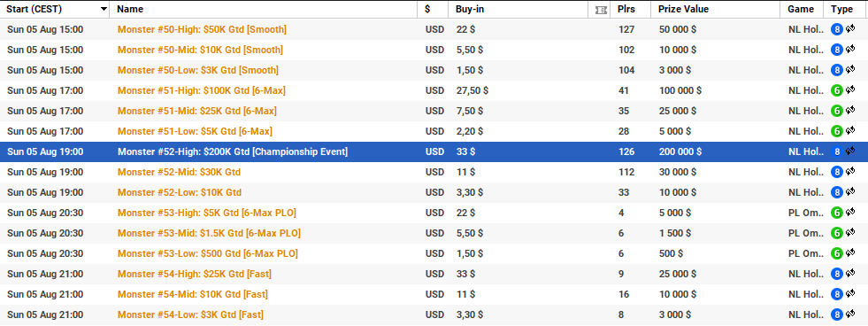Image resolution: width=868 pixels, height=326 pixels.
Task: Click the 30 000 $ prize value cell
Action: [678, 172]
